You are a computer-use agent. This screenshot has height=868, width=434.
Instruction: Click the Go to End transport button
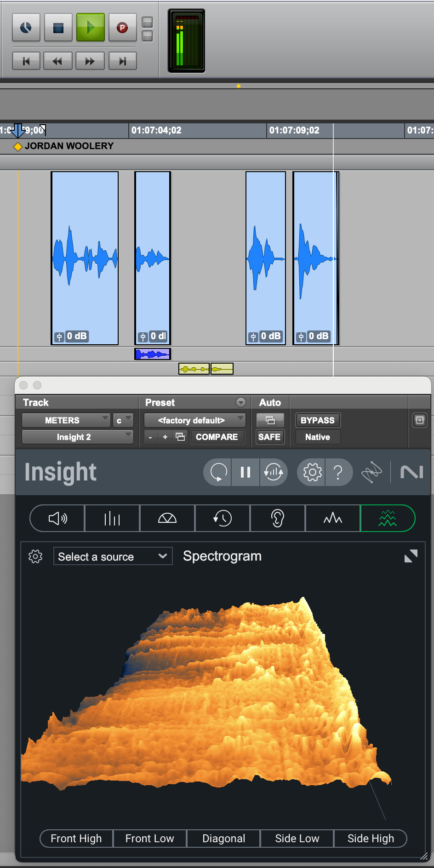coord(122,61)
